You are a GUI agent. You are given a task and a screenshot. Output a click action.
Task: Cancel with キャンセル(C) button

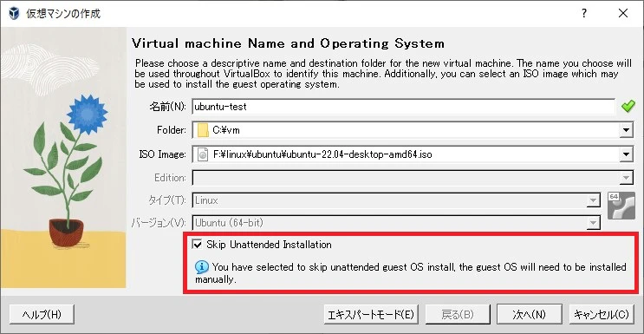pyautogui.click(x=602, y=315)
